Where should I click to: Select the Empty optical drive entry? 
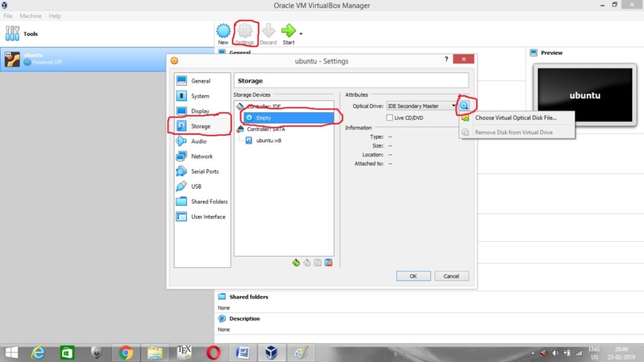point(289,118)
